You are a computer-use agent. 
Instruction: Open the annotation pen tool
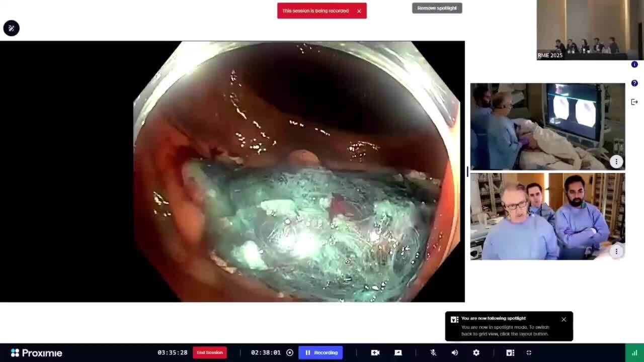11,28
